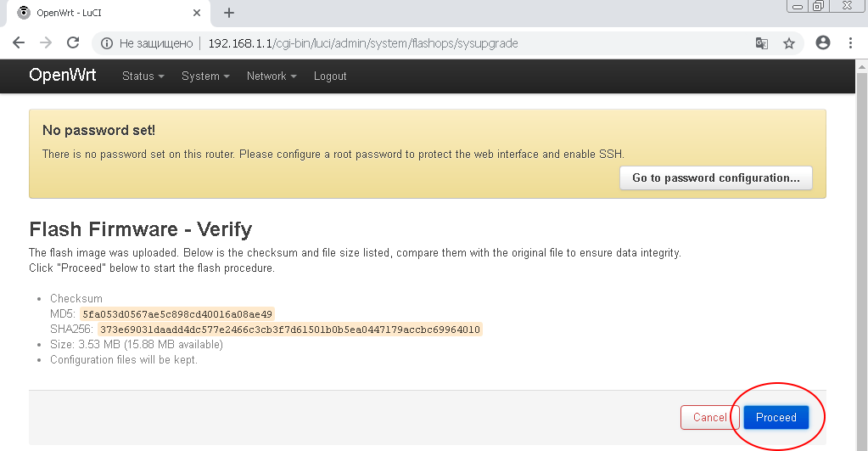Cancel the firmware flash
Image resolution: width=868 pixels, height=451 pixels.
coord(709,418)
